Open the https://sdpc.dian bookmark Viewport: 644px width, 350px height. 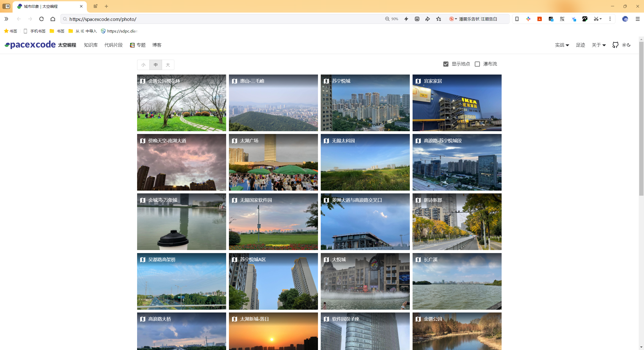click(x=119, y=31)
